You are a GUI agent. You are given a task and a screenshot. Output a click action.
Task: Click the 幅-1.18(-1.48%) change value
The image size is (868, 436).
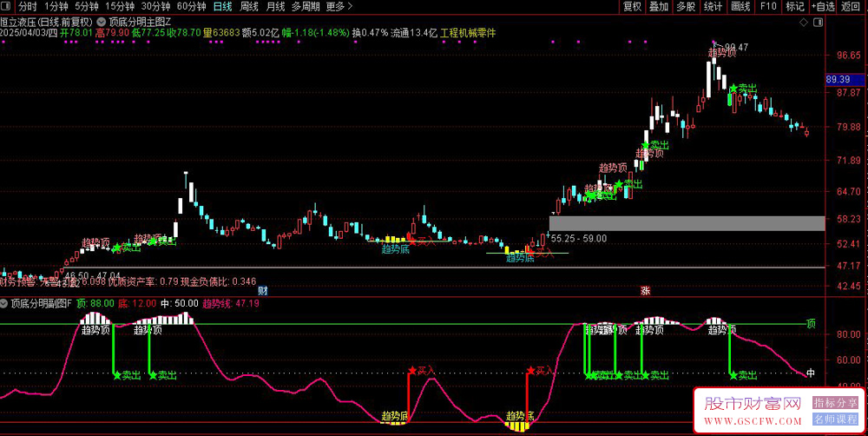click(316, 33)
